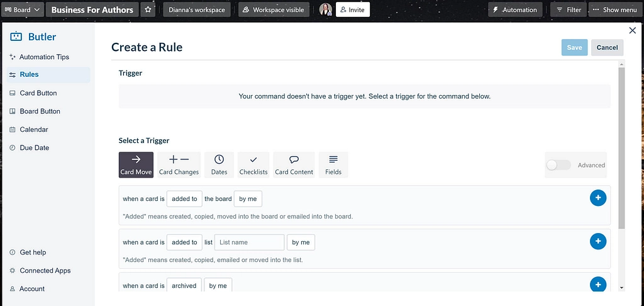Screen dimensions: 644x306
Task: Open the Board view switcher dropdown
Action: click(23, 9)
